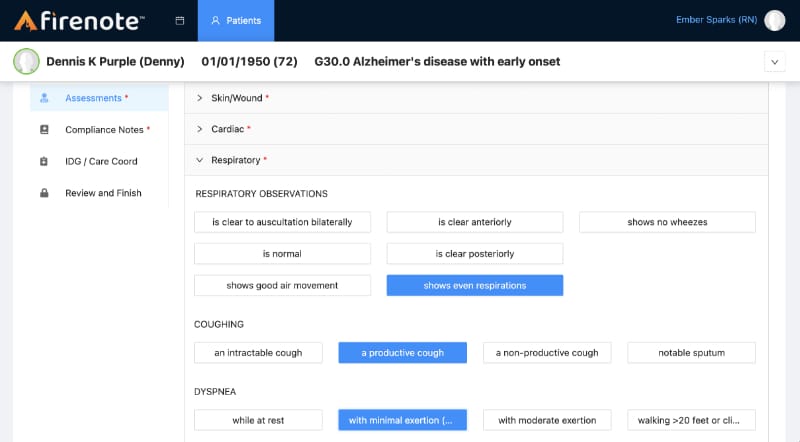Select "is clear to auscultation bilaterally"
Image resolution: width=800 pixels, height=442 pixels.
pos(283,222)
